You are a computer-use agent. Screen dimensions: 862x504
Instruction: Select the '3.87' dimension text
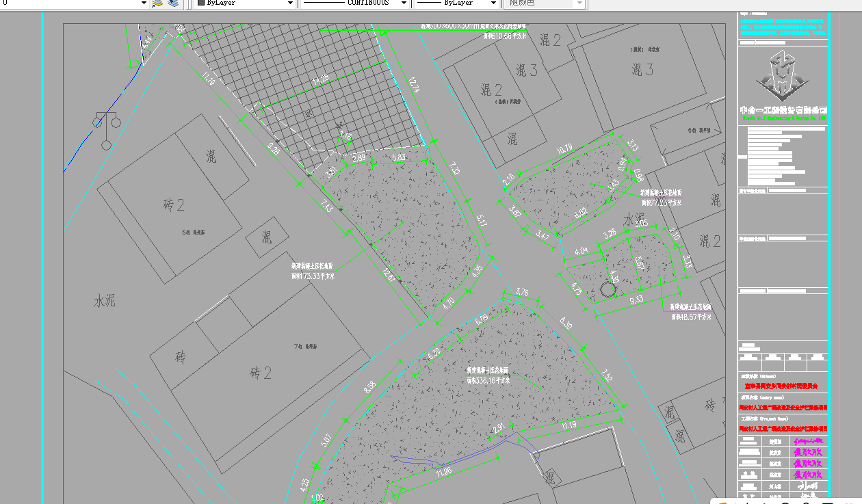point(515,211)
